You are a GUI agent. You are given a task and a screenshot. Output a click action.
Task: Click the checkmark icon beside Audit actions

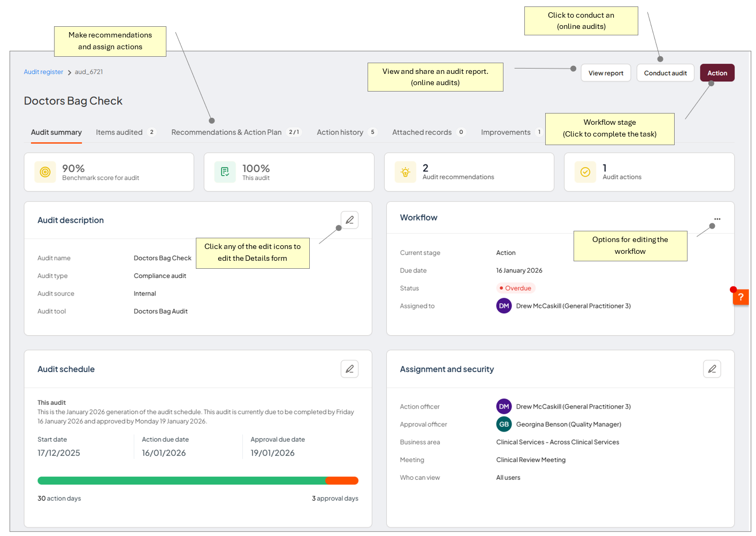(x=585, y=172)
